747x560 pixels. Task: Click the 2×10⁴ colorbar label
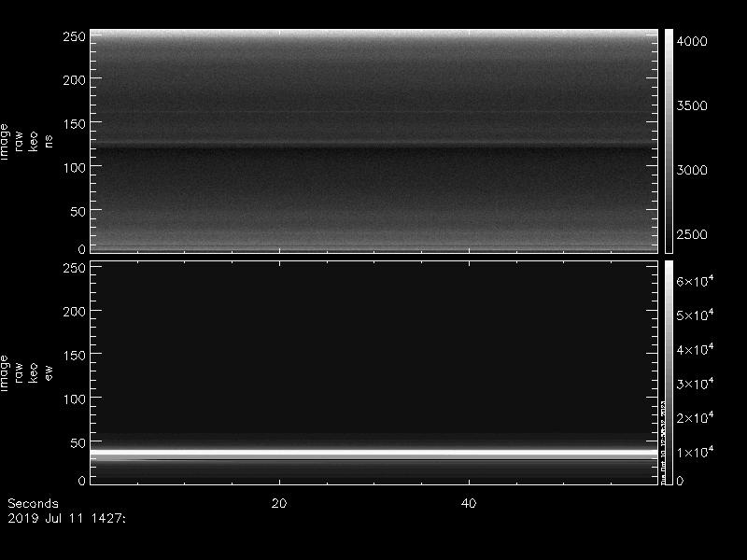point(695,417)
